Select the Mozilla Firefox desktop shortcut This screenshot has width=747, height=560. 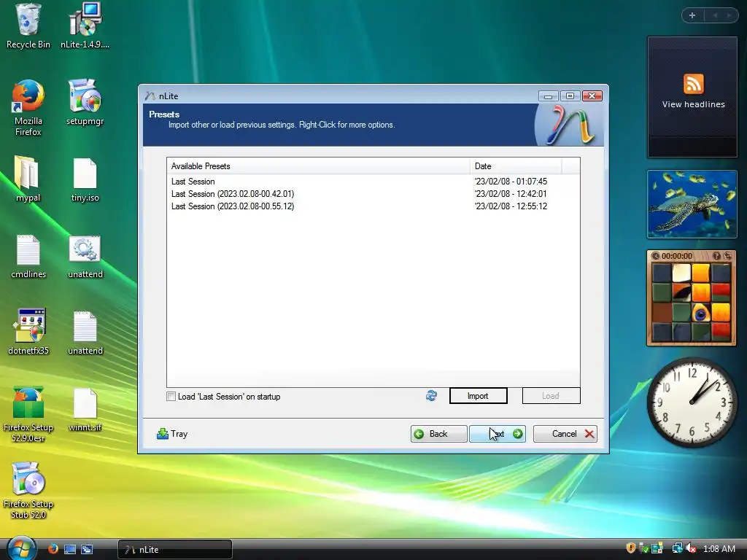28,108
